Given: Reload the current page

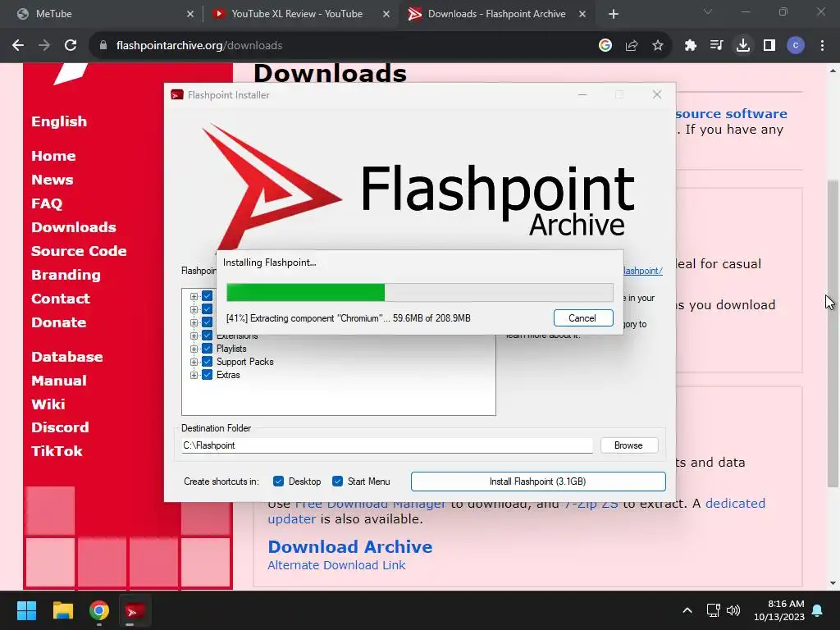Looking at the screenshot, I should point(71,46).
